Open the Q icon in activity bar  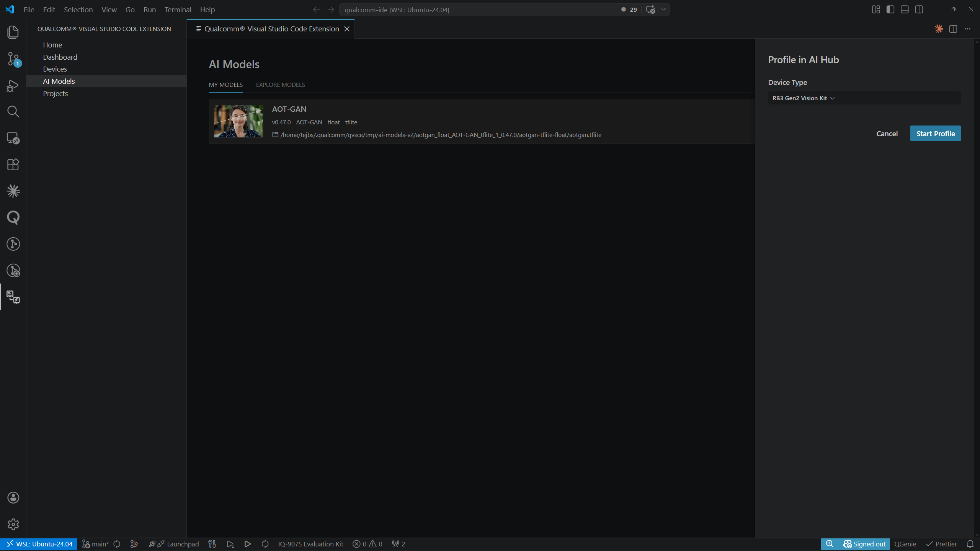click(13, 217)
